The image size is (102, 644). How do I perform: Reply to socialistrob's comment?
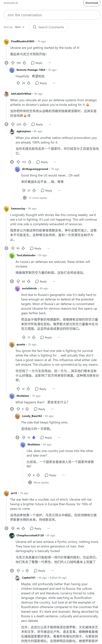[46, 337]
